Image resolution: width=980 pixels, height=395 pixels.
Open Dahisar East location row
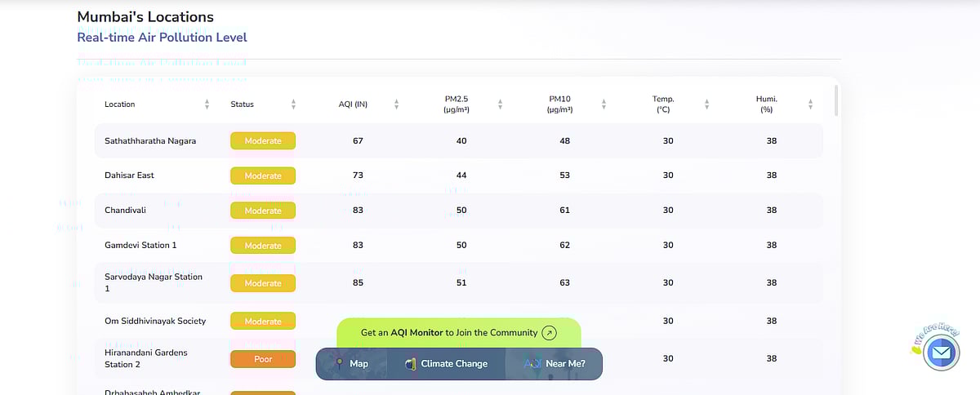point(129,175)
